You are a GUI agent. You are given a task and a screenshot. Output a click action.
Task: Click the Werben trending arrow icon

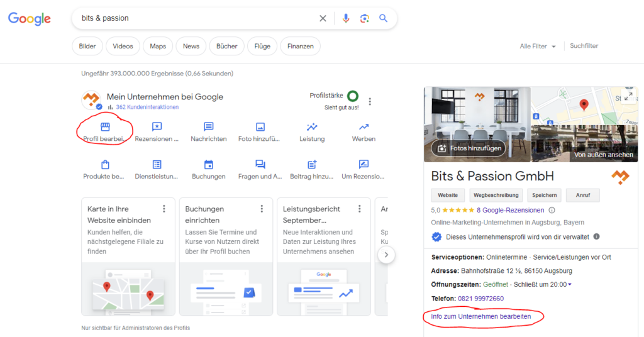[364, 127]
